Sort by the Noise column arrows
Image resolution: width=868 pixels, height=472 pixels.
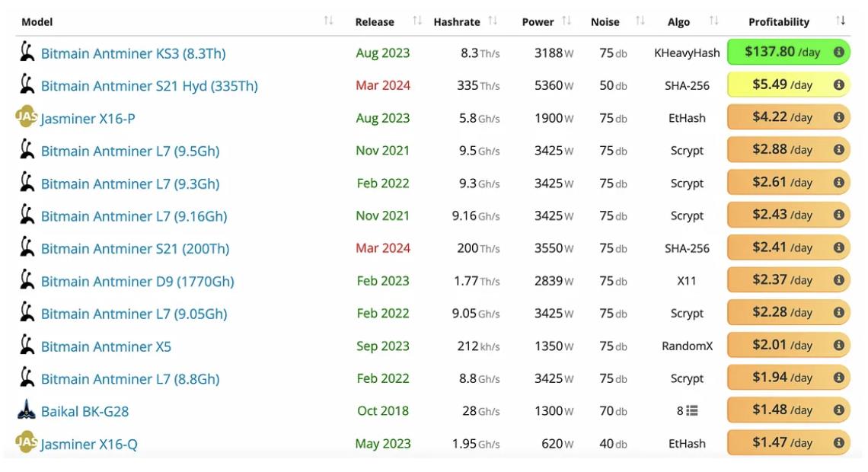pos(640,21)
